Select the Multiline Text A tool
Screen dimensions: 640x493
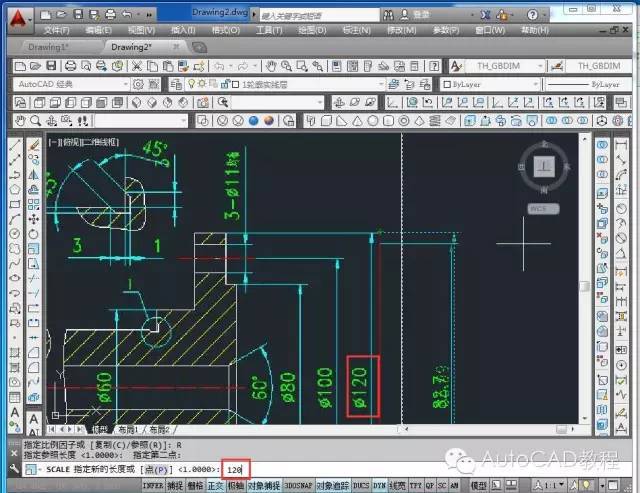[15, 412]
